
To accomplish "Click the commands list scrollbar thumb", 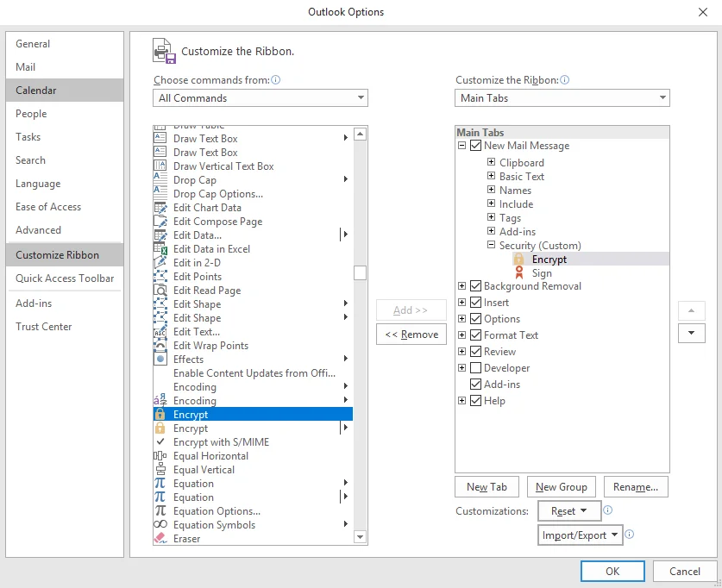I will [x=360, y=272].
